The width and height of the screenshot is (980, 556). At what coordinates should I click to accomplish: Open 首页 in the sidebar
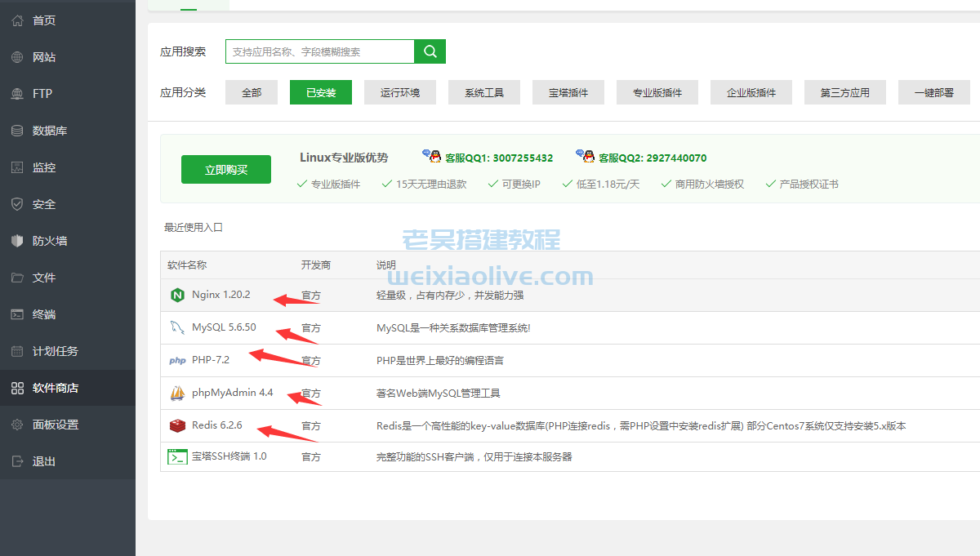tap(44, 20)
